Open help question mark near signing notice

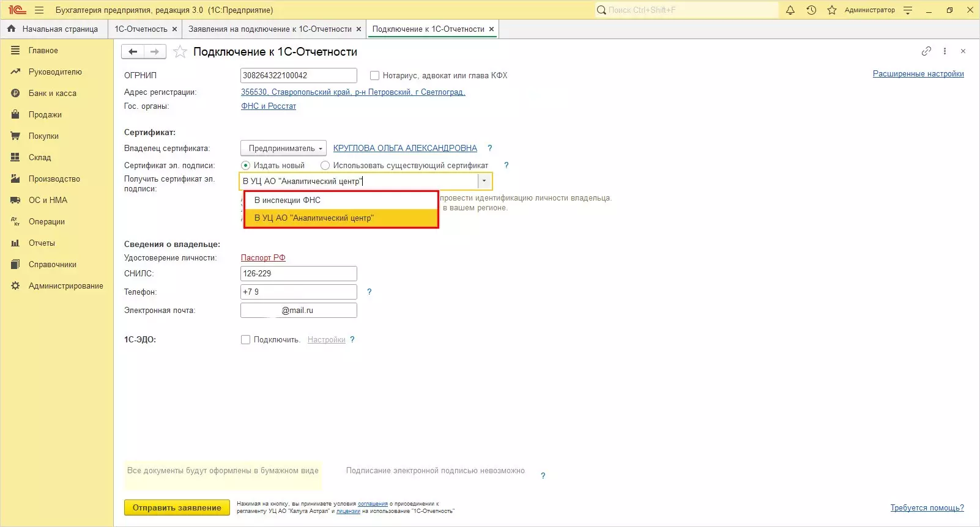[x=543, y=476]
